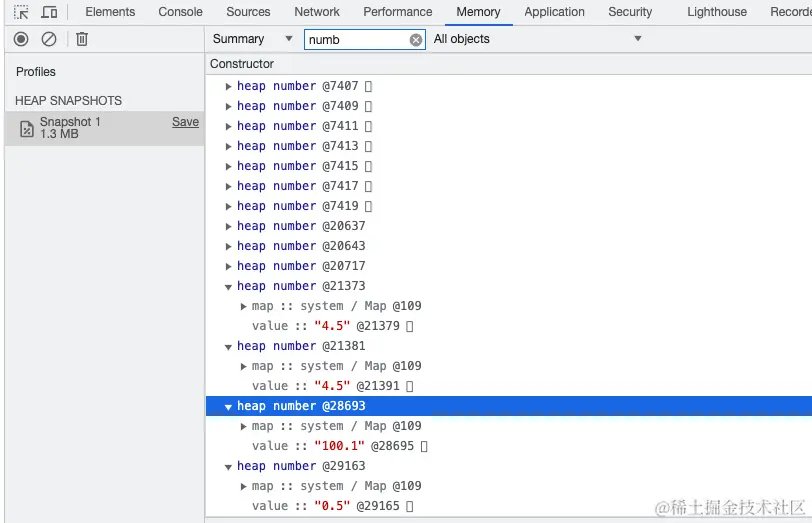
Task: Select the Memory tab
Action: coord(478,12)
